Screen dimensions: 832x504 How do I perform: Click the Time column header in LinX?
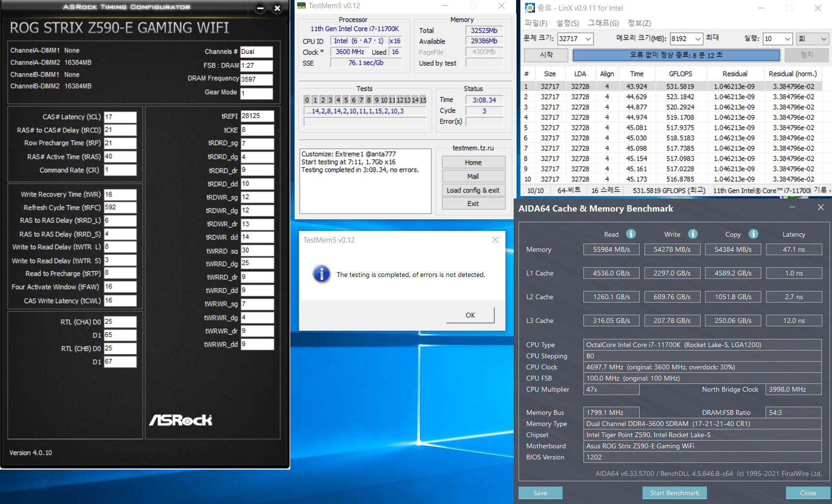click(x=637, y=74)
